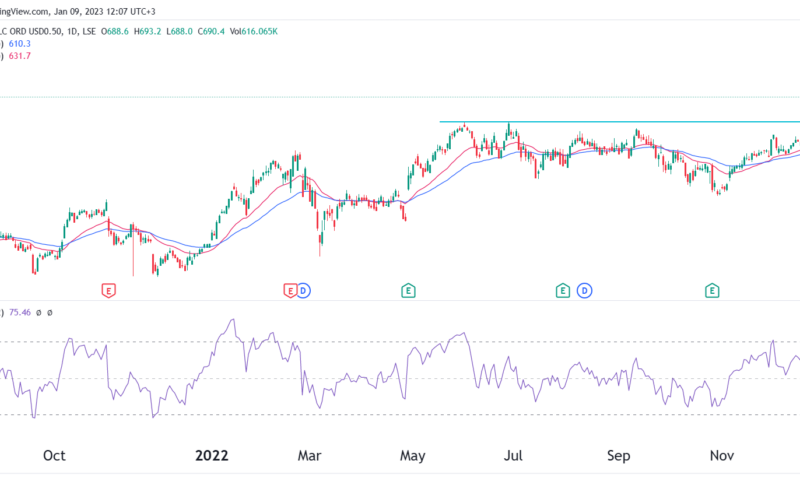This screenshot has width=800, height=499.
Task: Select the blue moving average value 610.3
Action: coord(19,44)
